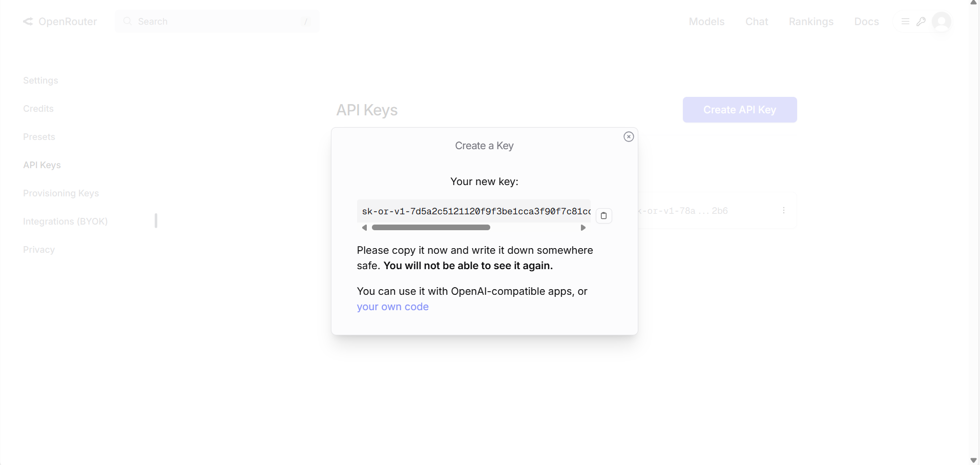Open the Provisioning Keys section

tap(61, 193)
